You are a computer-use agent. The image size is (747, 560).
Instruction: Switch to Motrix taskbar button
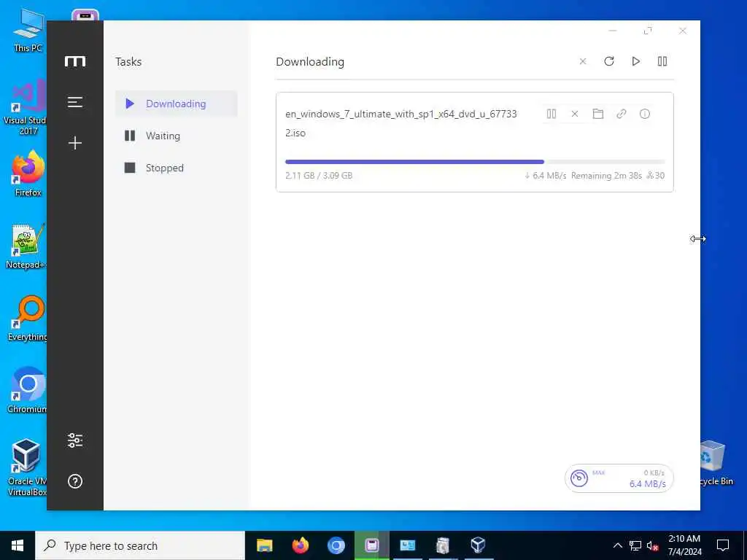coord(371,545)
